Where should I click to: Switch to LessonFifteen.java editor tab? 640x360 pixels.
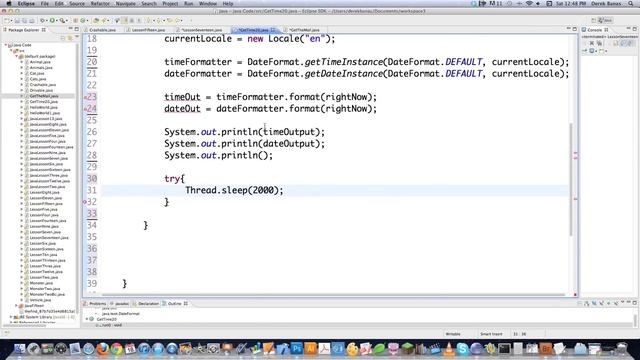point(148,30)
